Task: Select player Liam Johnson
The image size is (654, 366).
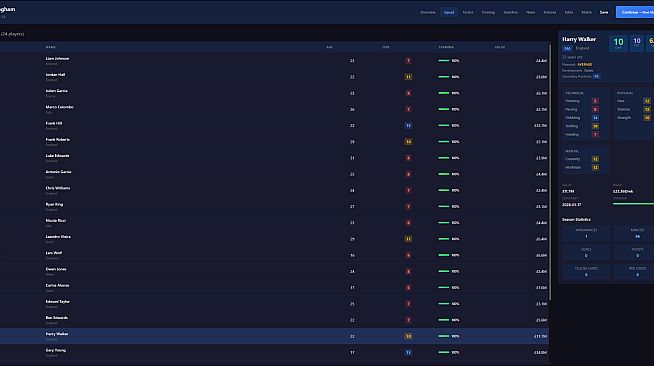Action: [x=57, y=59]
